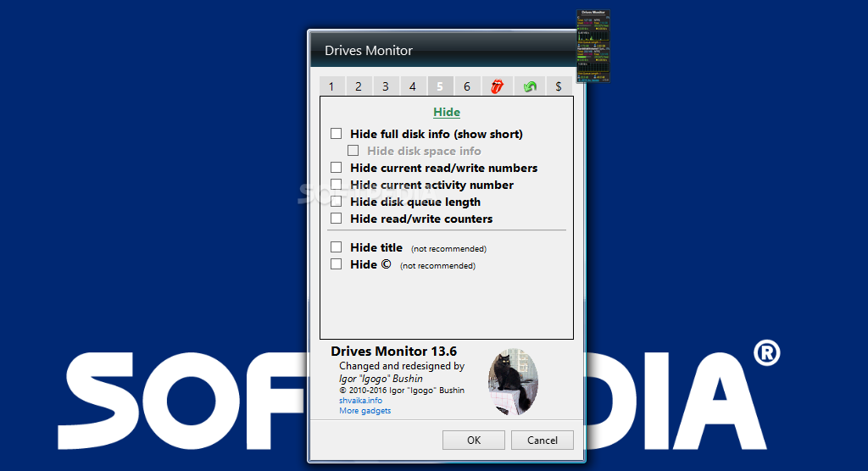Click the Drives Monitor dialog title
Viewport: 868px width, 471px height.
(x=369, y=50)
